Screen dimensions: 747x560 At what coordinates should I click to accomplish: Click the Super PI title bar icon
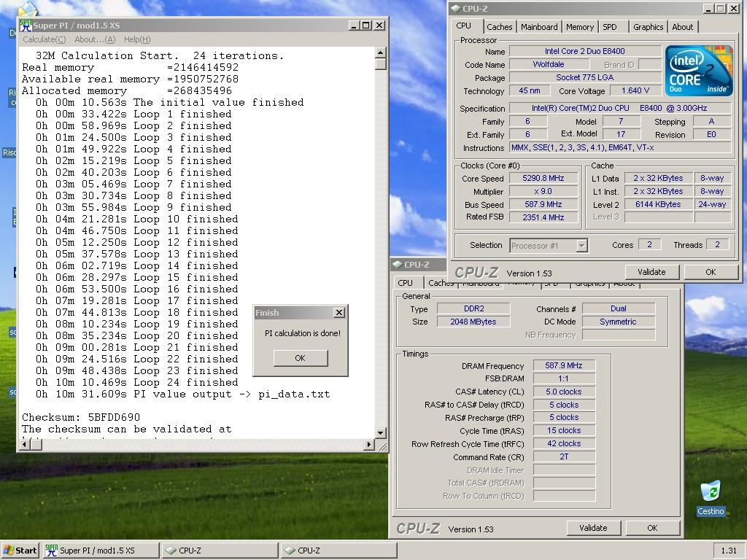point(26,26)
